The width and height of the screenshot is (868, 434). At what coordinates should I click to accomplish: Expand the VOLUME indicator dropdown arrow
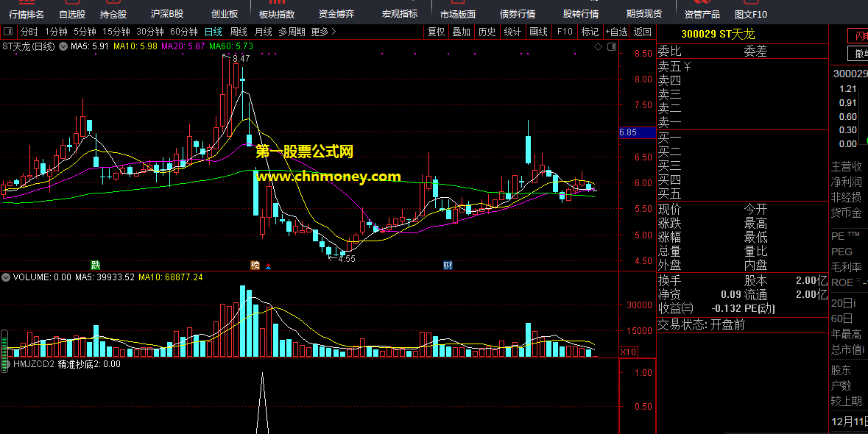click(x=6, y=277)
